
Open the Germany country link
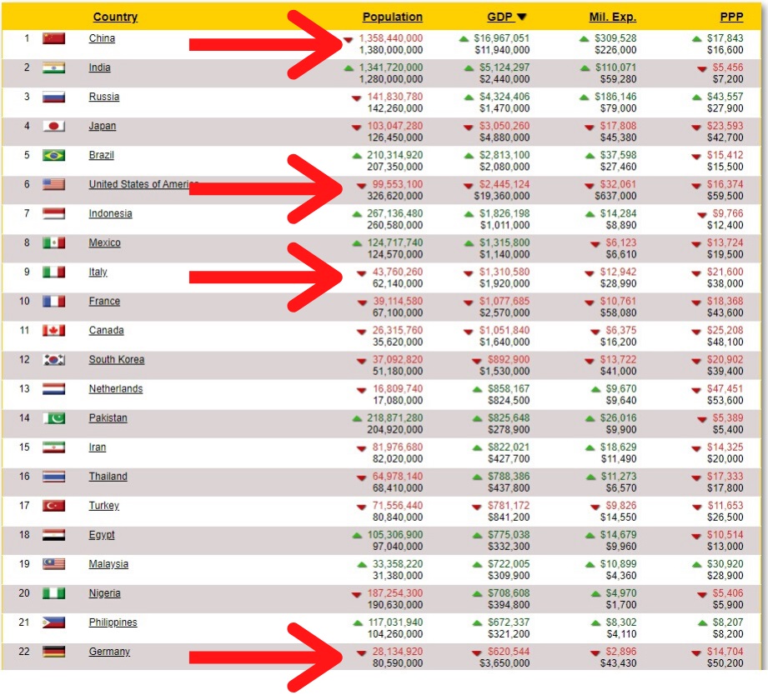pos(109,652)
